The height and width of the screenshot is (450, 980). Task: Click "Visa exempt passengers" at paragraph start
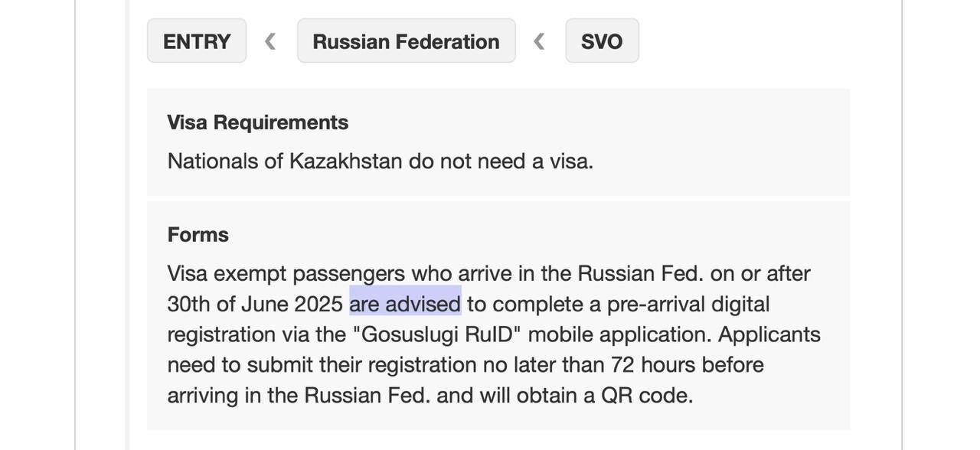click(286, 273)
